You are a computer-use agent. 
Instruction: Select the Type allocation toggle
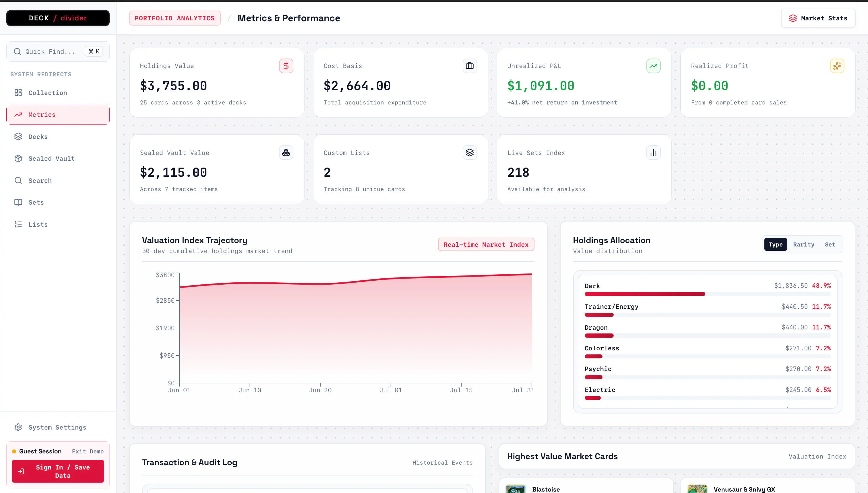[x=775, y=244]
